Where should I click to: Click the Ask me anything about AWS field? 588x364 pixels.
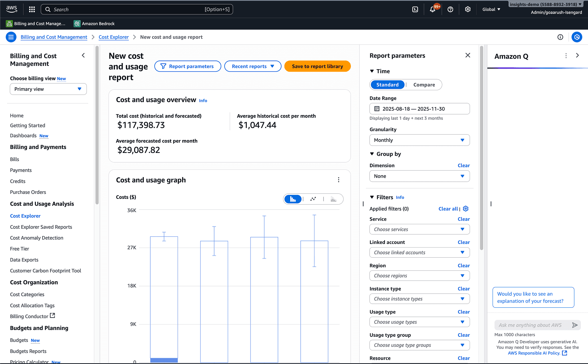[x=532, y=325]
